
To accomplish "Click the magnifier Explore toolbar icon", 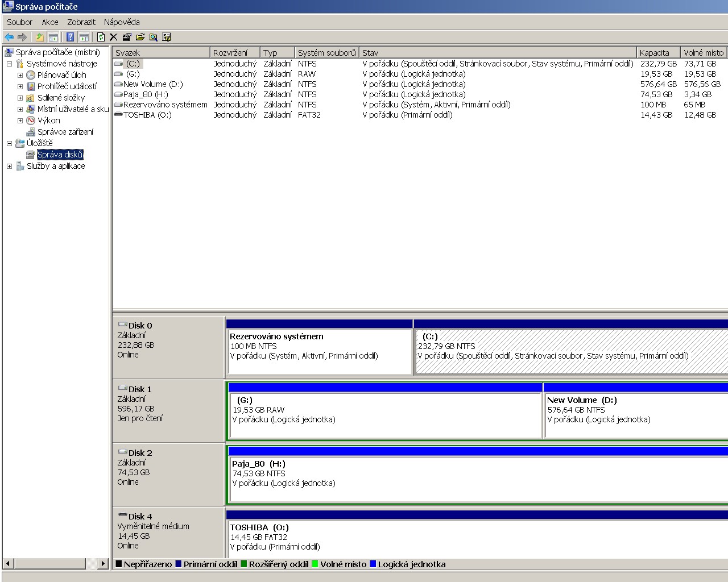I will point(153,38).
